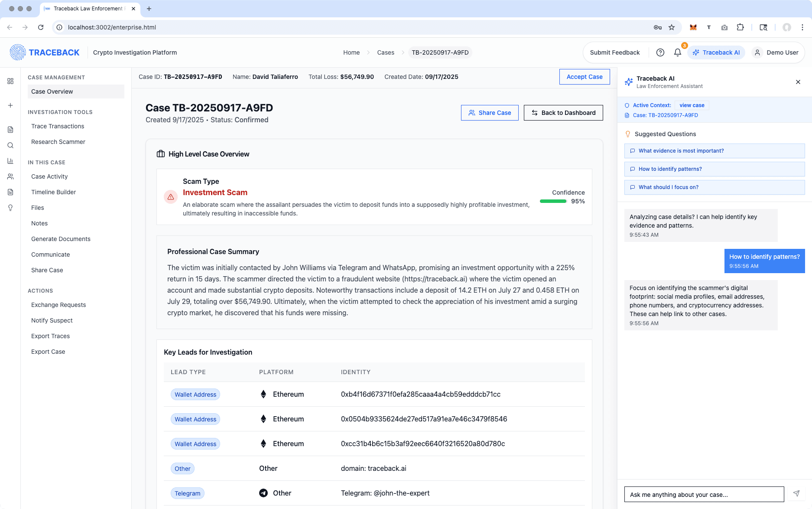The image size is (812, 509).
Task: Open the Demo User account menu
Action: coord(776,52)
